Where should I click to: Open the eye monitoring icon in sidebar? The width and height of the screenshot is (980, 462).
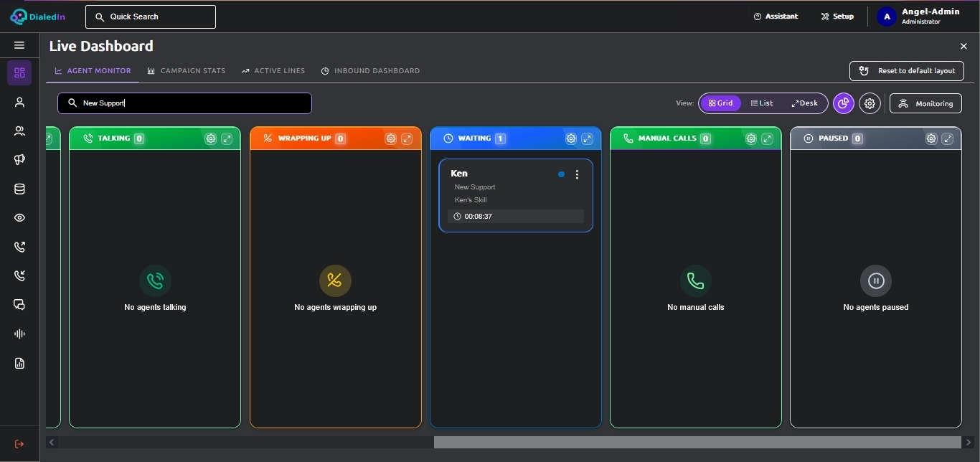click(19, 218)
